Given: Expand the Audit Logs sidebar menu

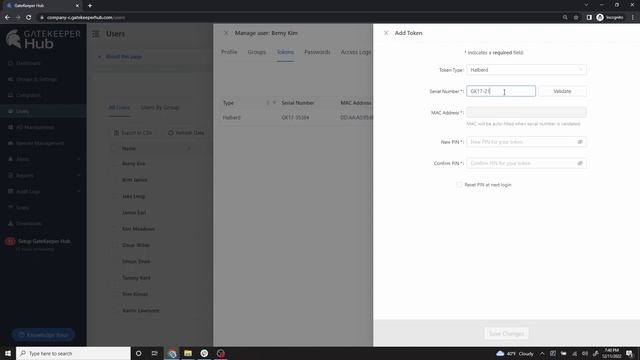Looking at the screenshot, I should point(43,191).
